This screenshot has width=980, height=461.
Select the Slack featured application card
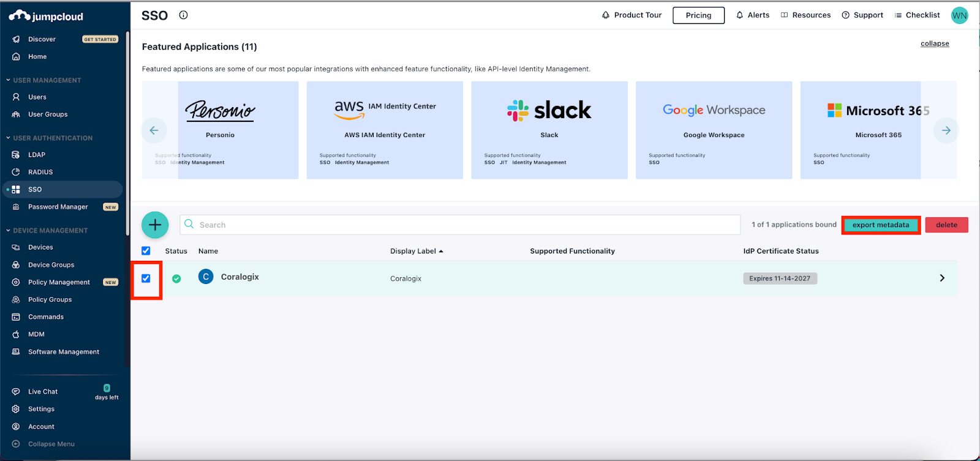[549, 130]
